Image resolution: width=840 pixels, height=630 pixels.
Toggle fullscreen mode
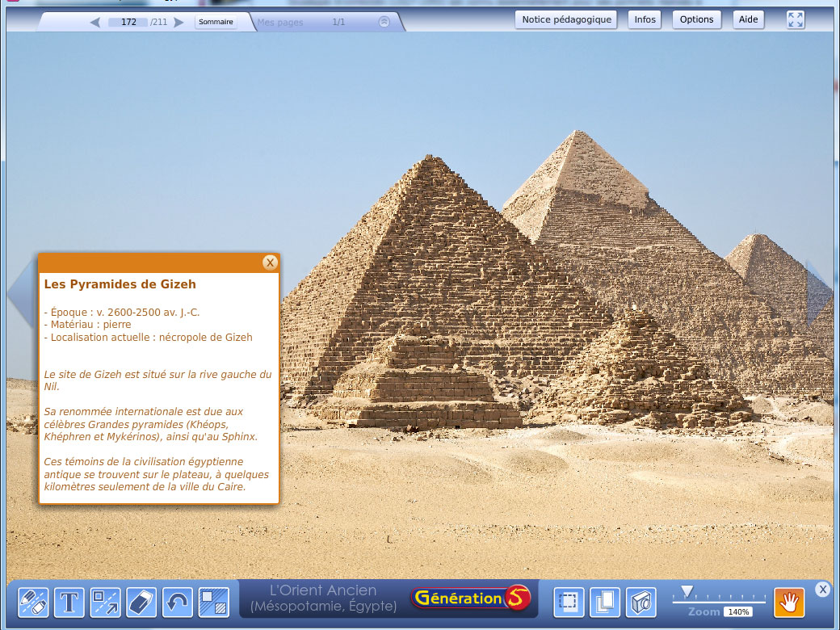tap(796, 20)
